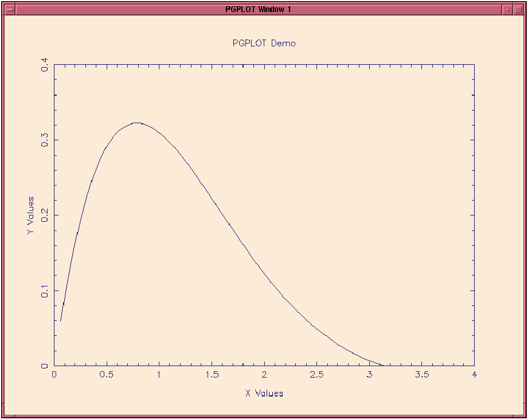
Task: Click the 'PGPLOT Demo' plot title
Action: [x=264, y=44]
